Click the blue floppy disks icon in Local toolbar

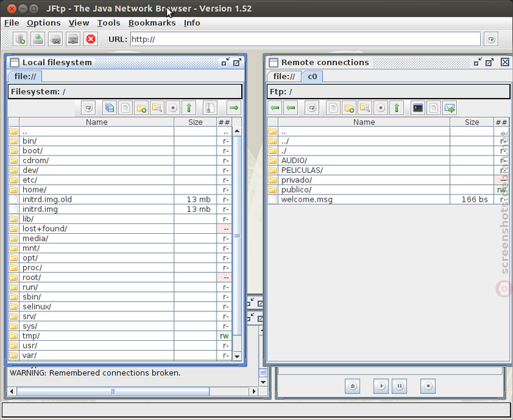(x=109, y=108)
